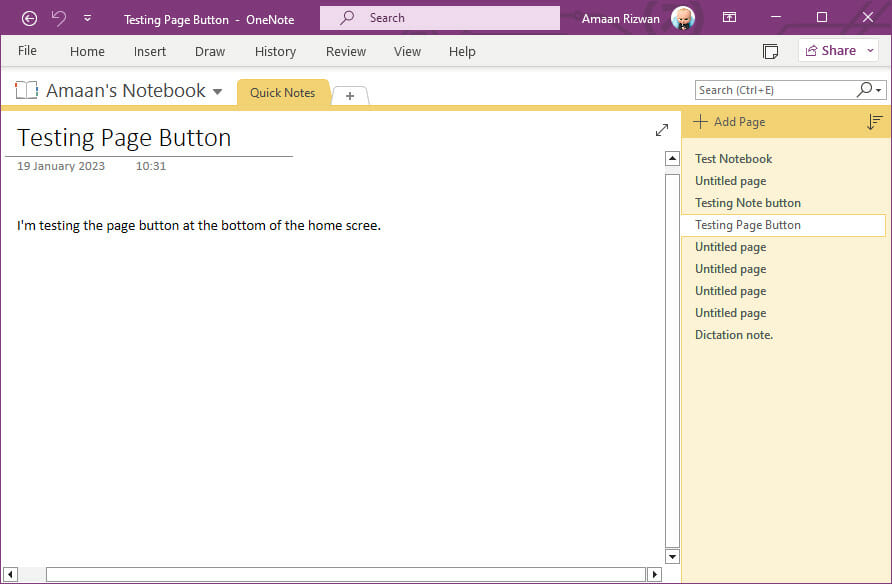The image size is (892, 584).
Task: Click the Amaan Rizwan profile picture
Action: 683,18
